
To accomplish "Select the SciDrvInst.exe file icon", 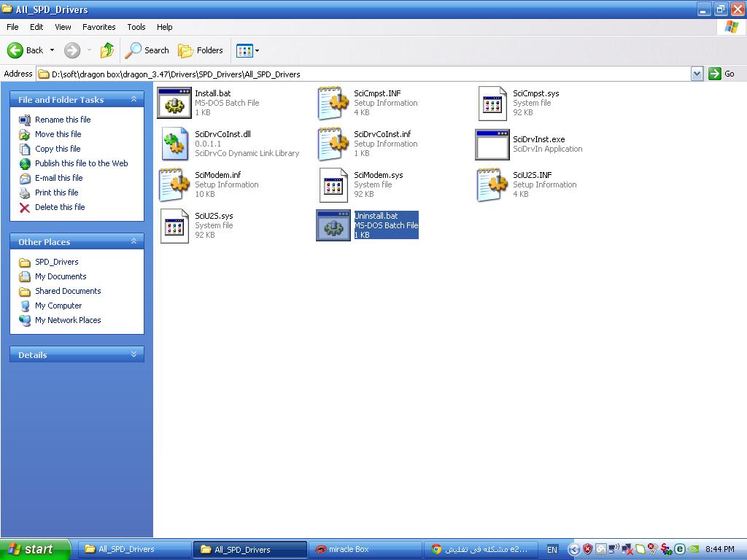I will (492, 144).
